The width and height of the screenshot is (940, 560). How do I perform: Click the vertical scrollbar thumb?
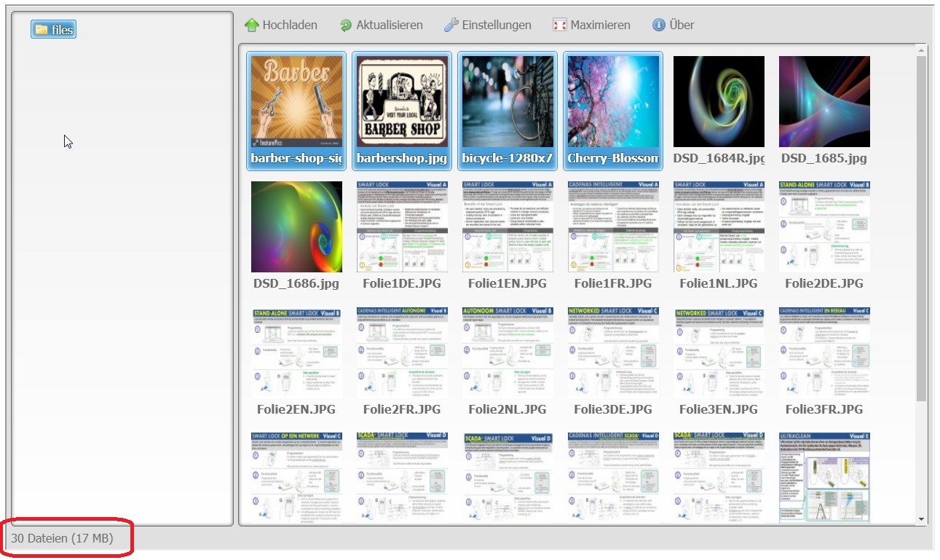pyautogui.click(x=922, y=226)
